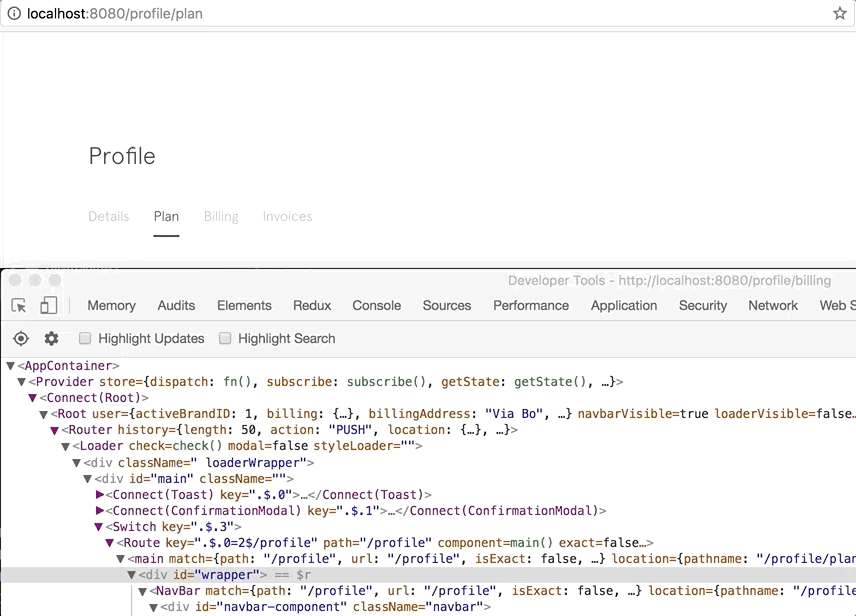Collapse the Root user node
Viewport: 856px width, 616px height.
[43, 414]
